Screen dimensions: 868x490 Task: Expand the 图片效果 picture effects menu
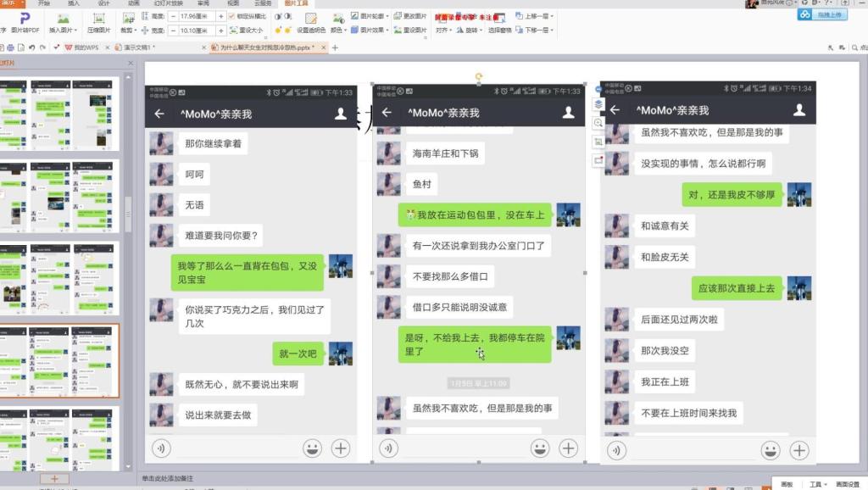click(373, 30)
